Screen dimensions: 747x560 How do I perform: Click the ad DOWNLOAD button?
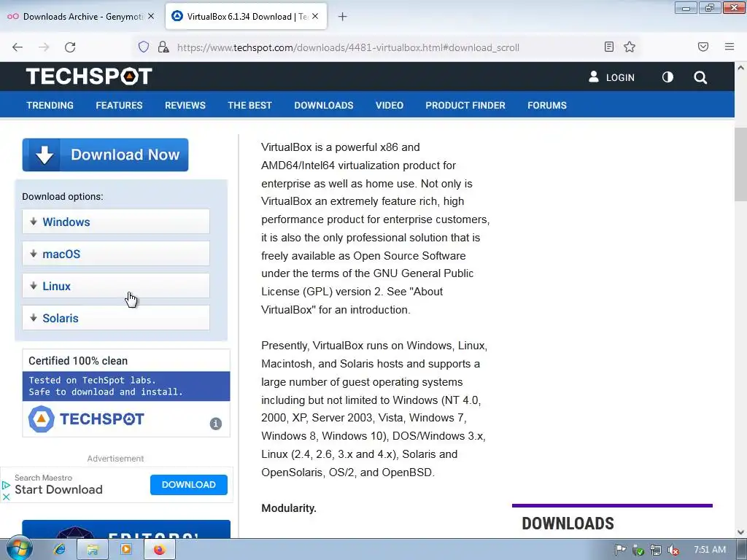click(189, 485)
